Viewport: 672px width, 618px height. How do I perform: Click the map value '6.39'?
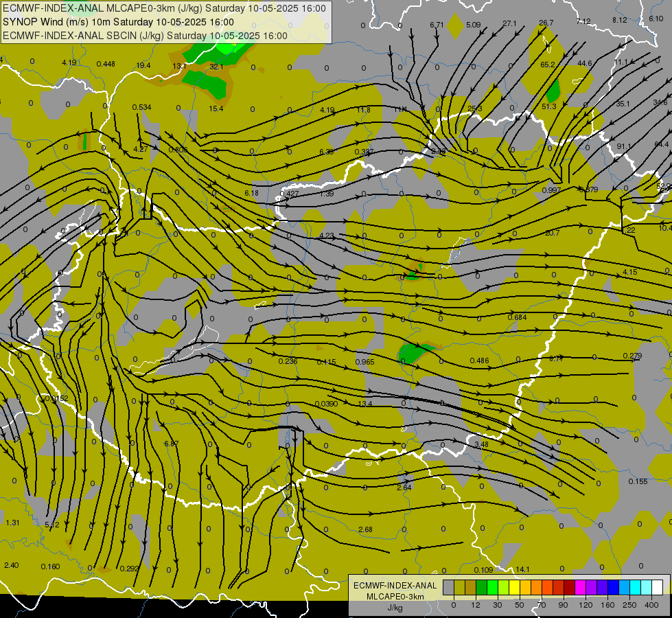(327, 151)
